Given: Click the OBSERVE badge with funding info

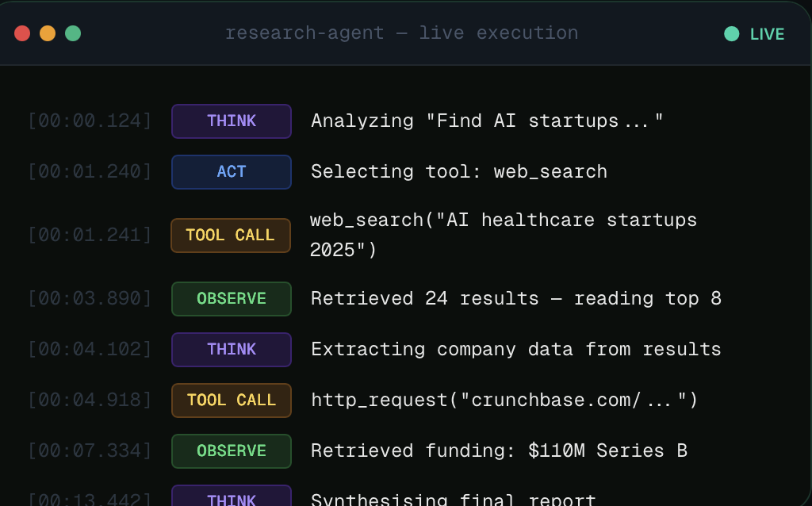Looking at the screenshot, I should (x=231, y=451).
